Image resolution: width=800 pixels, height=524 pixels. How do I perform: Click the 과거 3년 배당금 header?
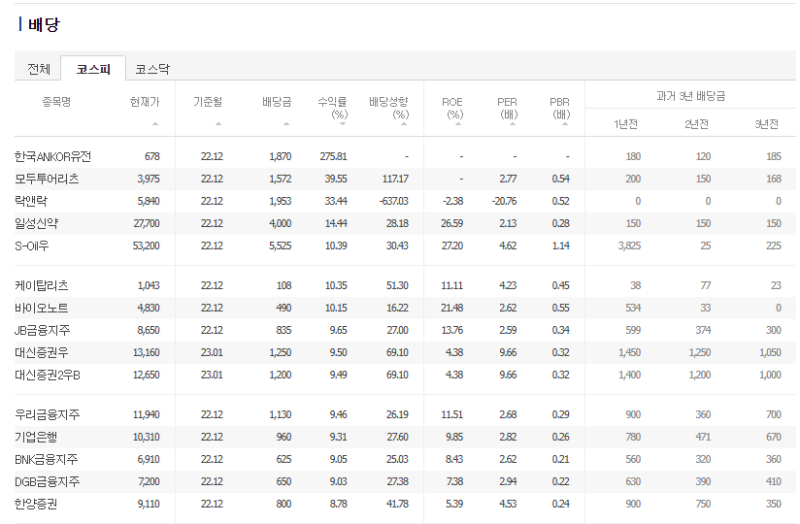point(690,96)
